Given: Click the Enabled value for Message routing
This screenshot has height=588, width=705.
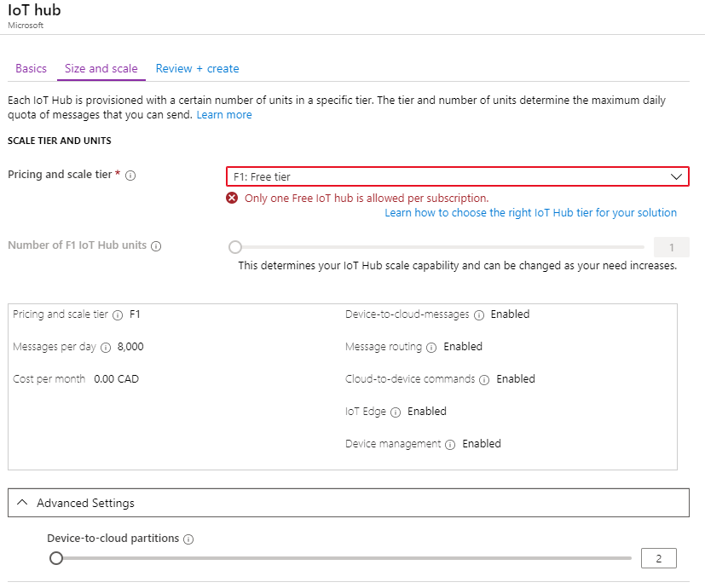Looking at the screenshot, I should pyautogui.click(x=463, y=347).
